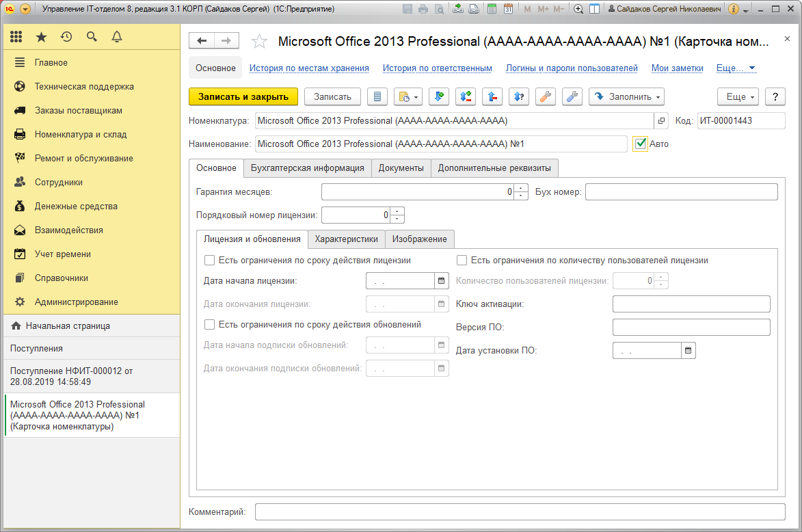The height and width of the screenshot is (532, 802).
Task: Open Администрирование section
Action: point(92,302)
